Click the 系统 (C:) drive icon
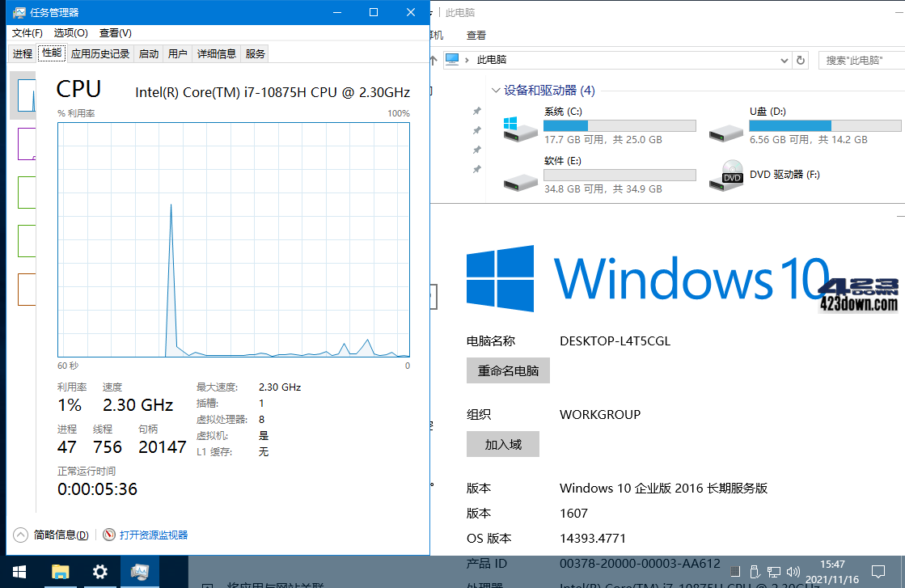This screenshot has height=588, width=905. tap(519, 129)
